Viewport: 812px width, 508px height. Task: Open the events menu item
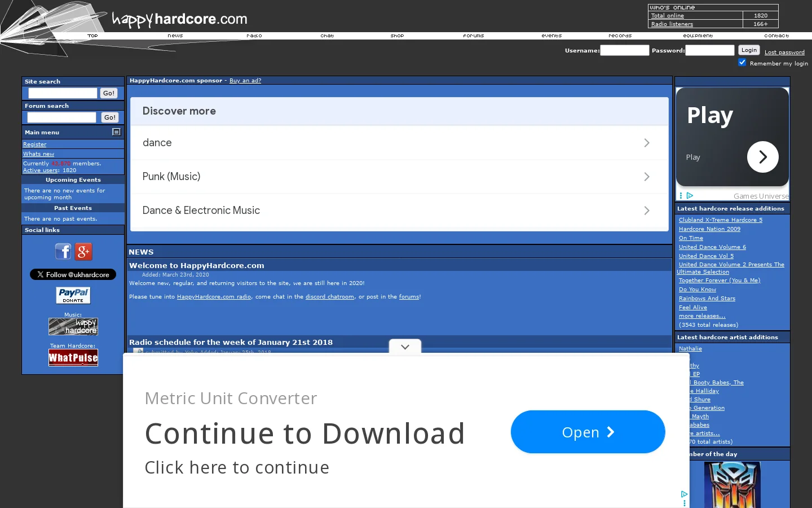[x=552, y=36]
